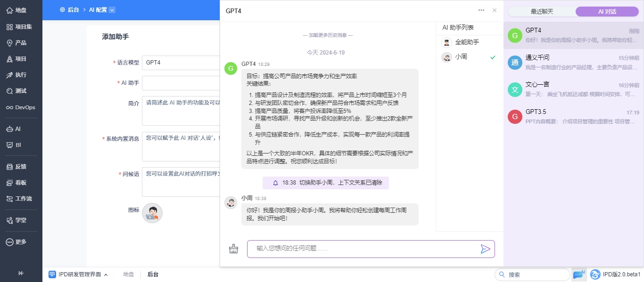The height and width of the screenshot is (282, 644).
Task: Click the 后台 breadcrumb link
Action: coord(73,10)
